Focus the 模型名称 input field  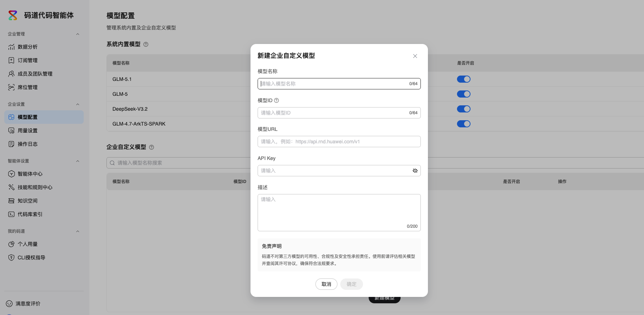339,84
